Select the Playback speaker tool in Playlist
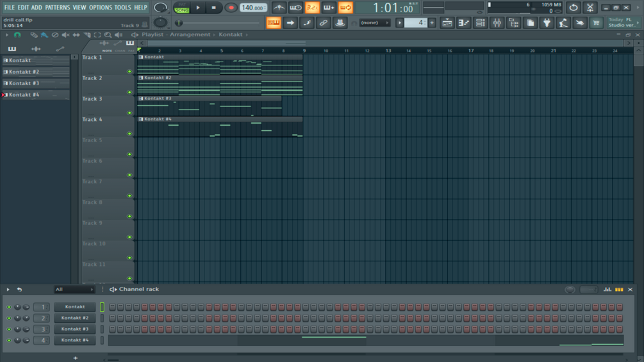The width and height of the screenshot is (644, 362). (119, 35)
